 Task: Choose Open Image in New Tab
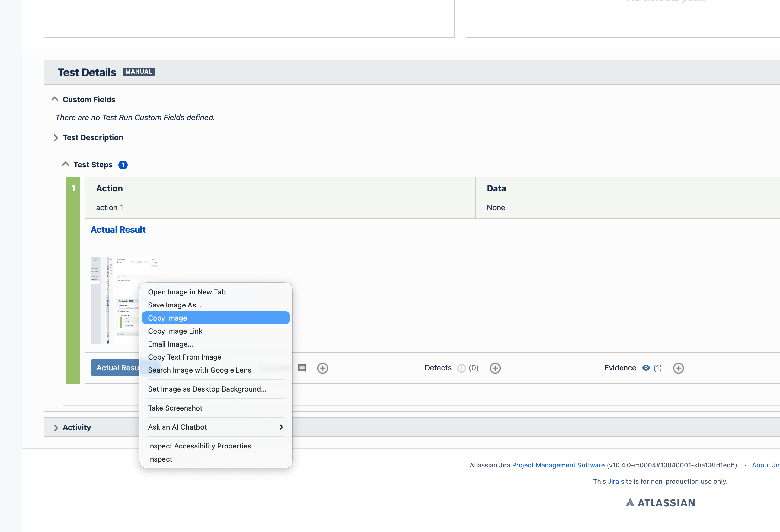(x=216, y=292)
